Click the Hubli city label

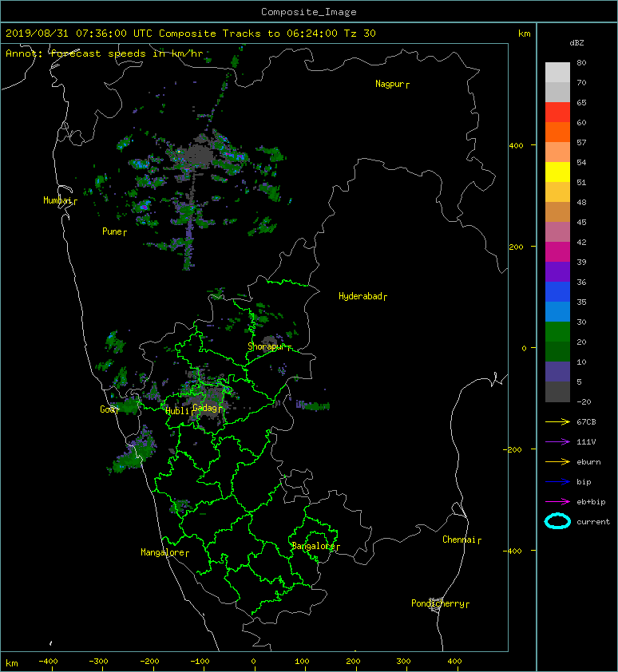coord(177,411)
